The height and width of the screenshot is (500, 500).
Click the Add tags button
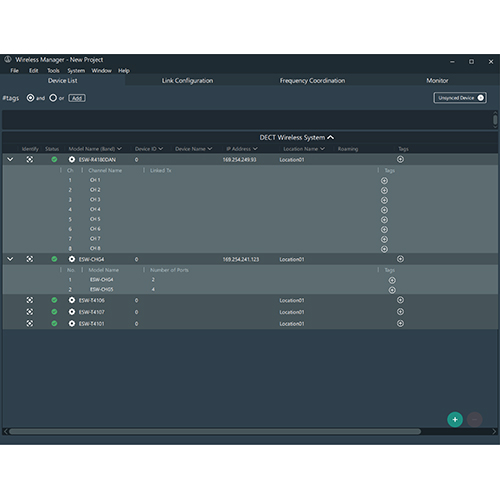(x=77, y=98)
